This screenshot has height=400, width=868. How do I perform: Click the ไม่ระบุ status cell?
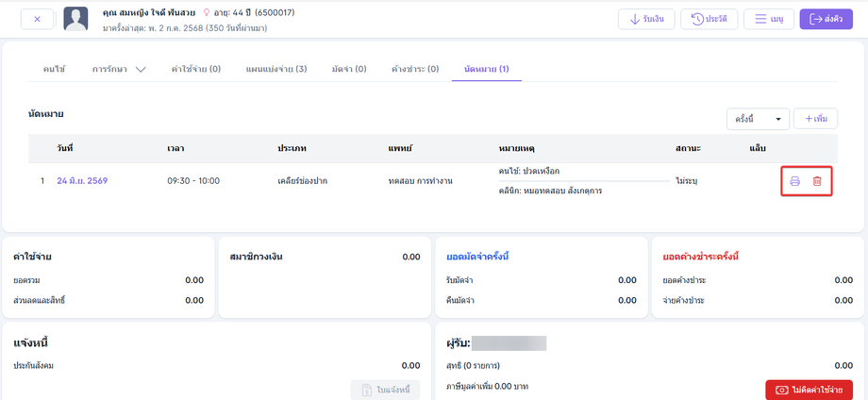[687, 181]
